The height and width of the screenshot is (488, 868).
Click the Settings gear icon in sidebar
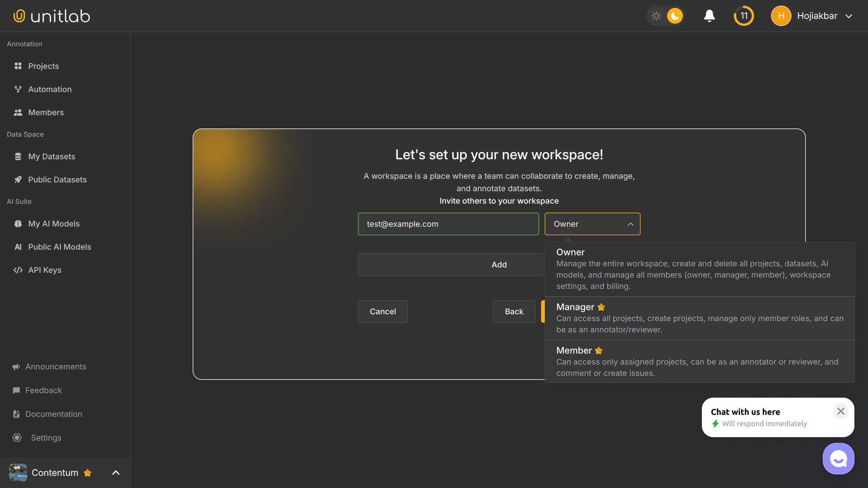click(17, 438)
